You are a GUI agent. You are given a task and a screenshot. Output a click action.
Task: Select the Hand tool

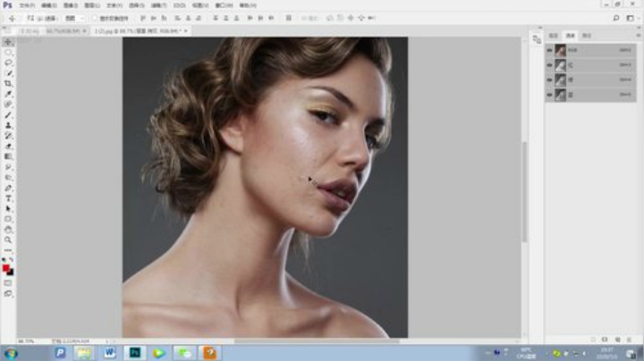pyautogui.click(x=8, y=230)
